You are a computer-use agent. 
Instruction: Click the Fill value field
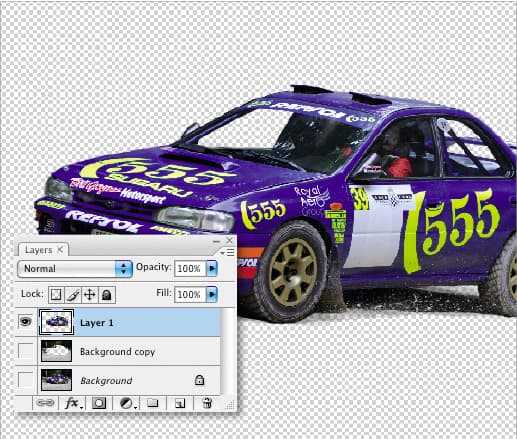tap(189, 294)
